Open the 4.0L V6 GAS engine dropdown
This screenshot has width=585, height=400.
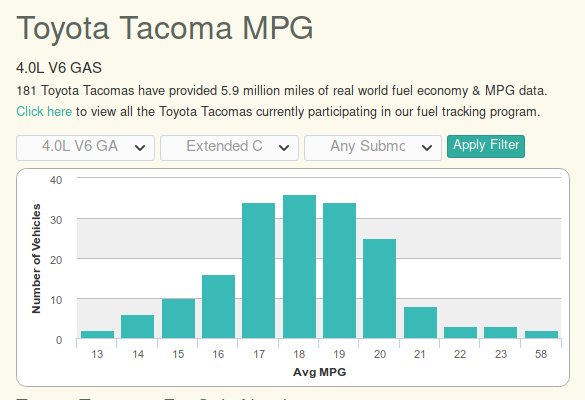[x=85, y=148]
